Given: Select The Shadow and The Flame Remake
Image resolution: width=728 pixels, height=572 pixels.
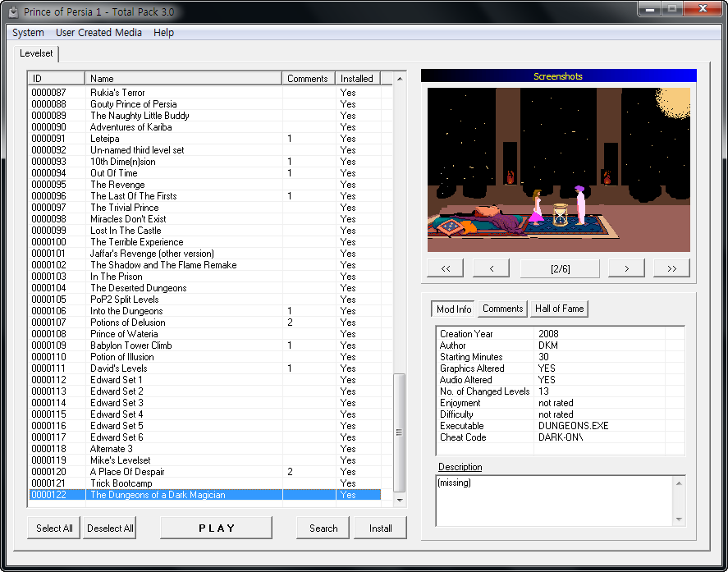Looking at the screenshot, I should [x=204, y=264].
